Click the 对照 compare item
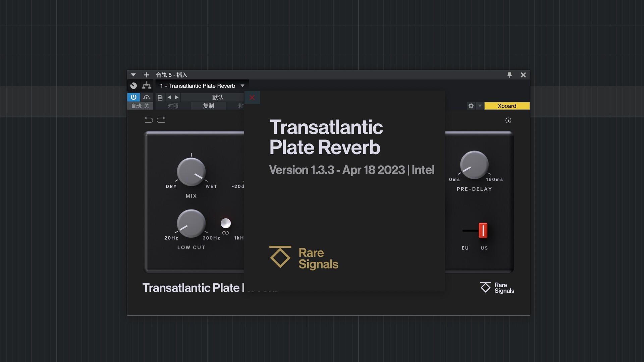The height and width of the screenshot is (362, 644). (x=173, y=106)
